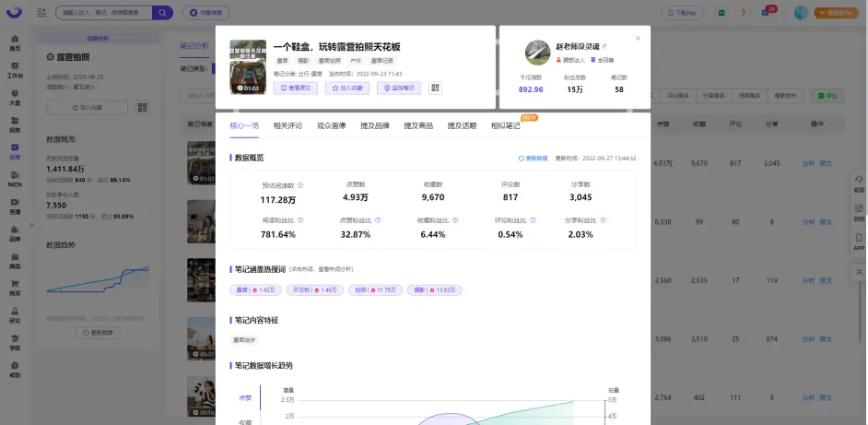The height and width of the screenshot is (425, 868).
Task: Switch to the 提及商品 tab
Action: 418,125
